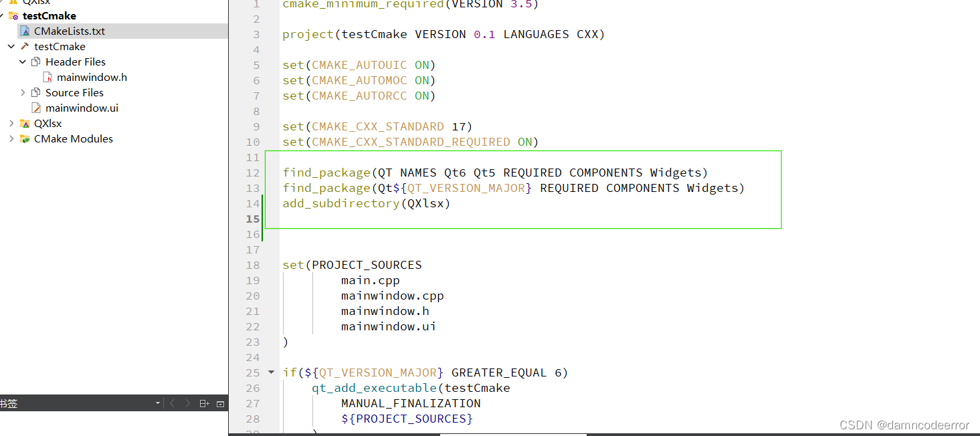Screen dimensions: 980x436
Task: Expand the CMake Modules tree node
Action: (10, 138)
